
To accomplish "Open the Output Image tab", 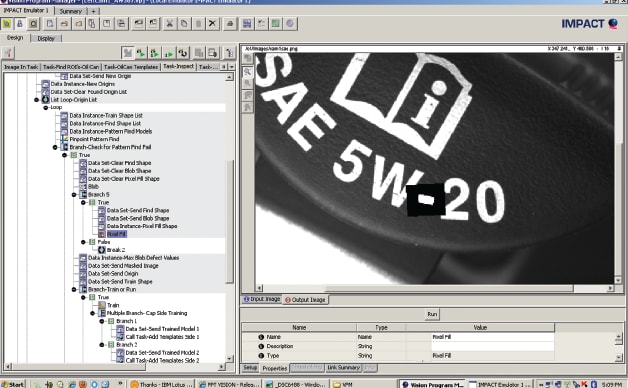I will pos(305,300).
